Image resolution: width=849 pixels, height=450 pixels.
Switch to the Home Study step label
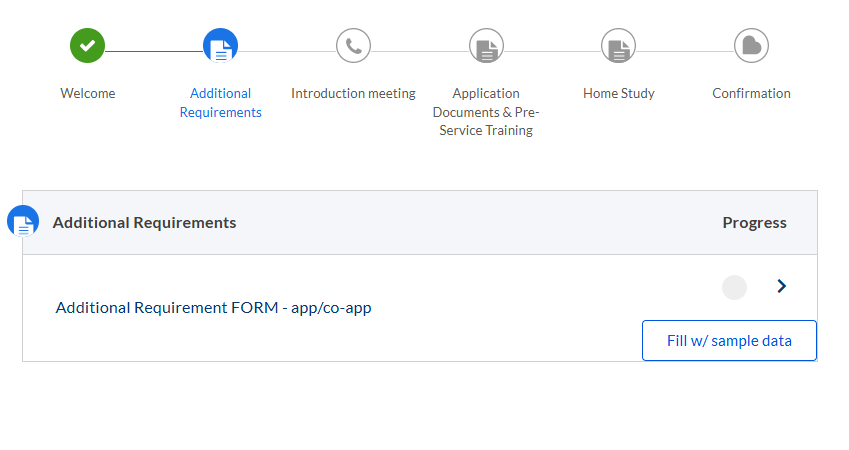point(618,93)
